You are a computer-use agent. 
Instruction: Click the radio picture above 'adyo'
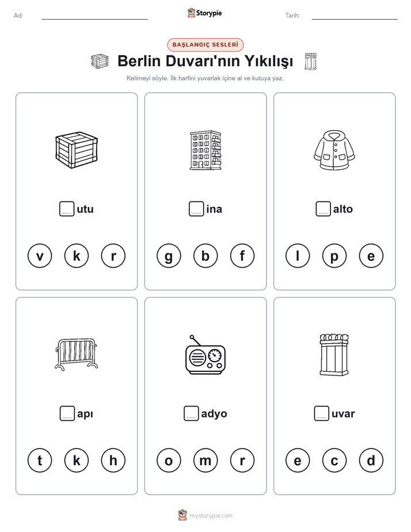pos(205,355)
